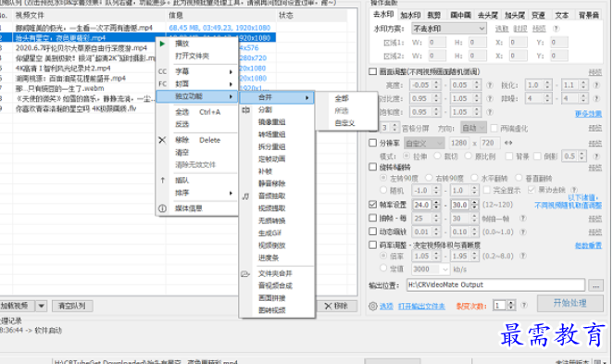613x364 pixels.
Task: Click help icon beside sharpen 1.1 value
Action: (596, 85)
